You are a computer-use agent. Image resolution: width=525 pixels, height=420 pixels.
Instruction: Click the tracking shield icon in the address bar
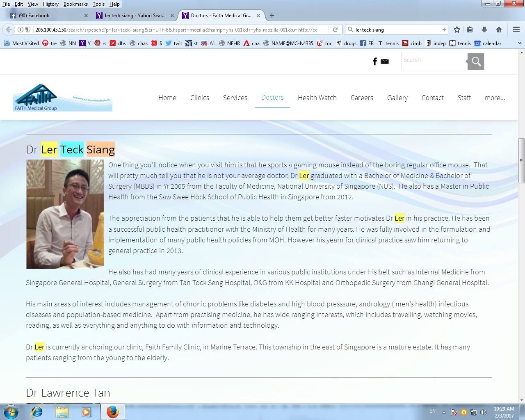pos(28,30)
